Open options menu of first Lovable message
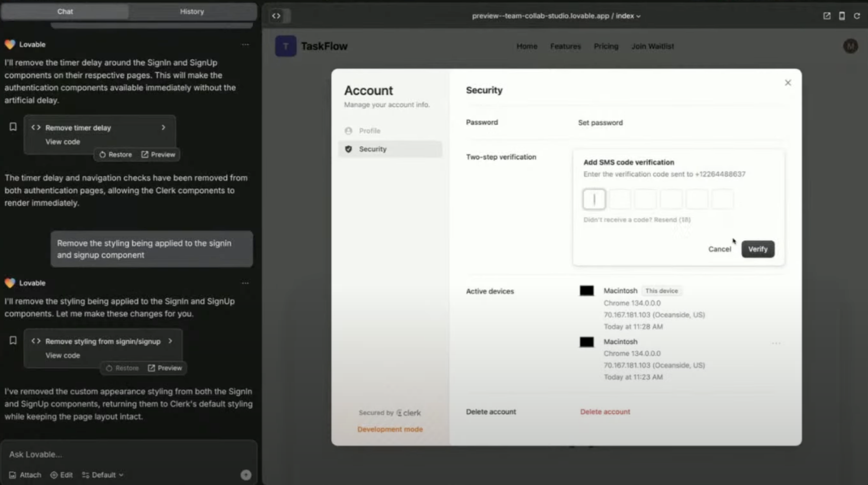The image size is (868, 485). 245,44
